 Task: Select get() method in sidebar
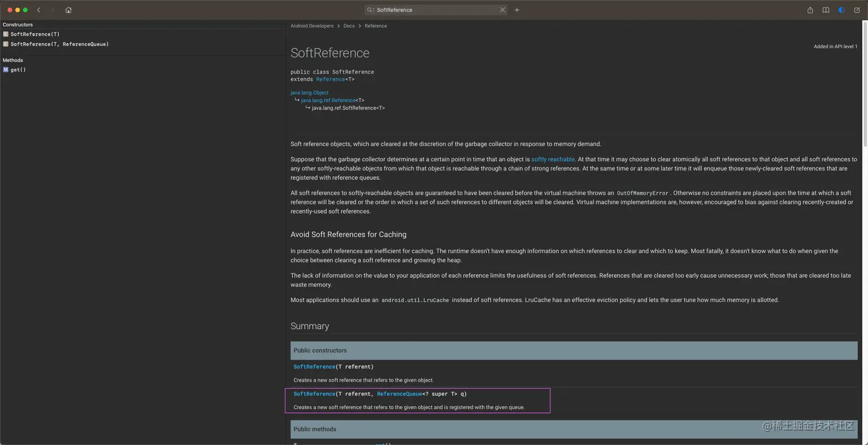point(18,70)
